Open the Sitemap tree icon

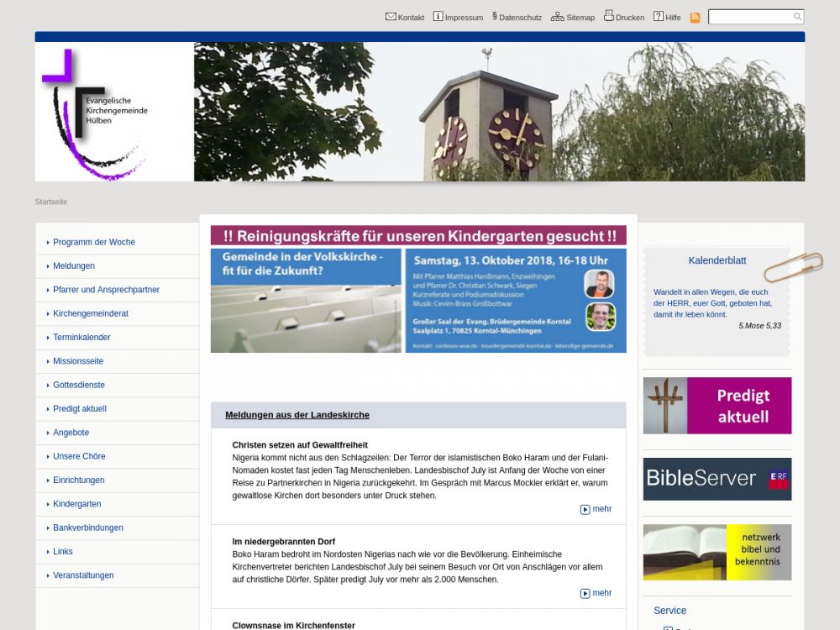point(558,17)
